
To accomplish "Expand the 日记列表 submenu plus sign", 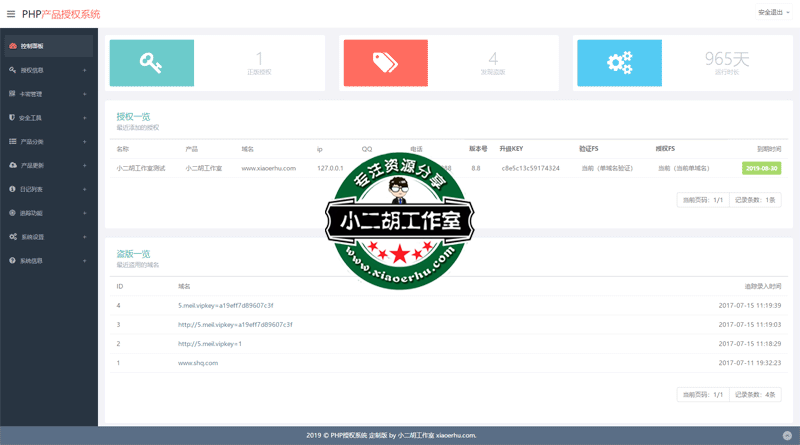I will [x=84, y=189].
